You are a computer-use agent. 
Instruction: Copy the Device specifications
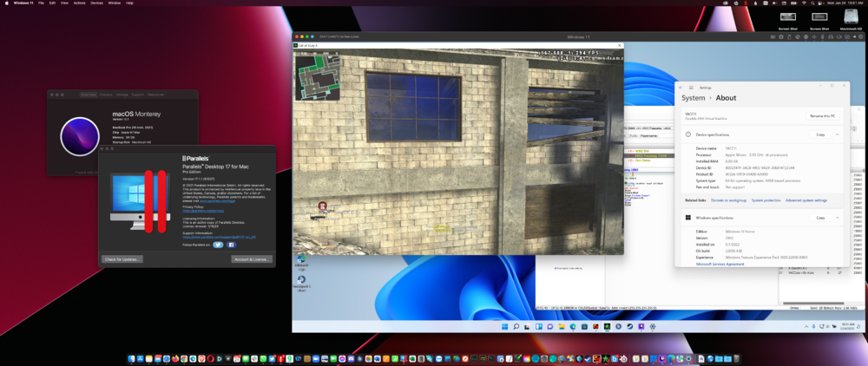pyautogui.click(x=820, y=134)
